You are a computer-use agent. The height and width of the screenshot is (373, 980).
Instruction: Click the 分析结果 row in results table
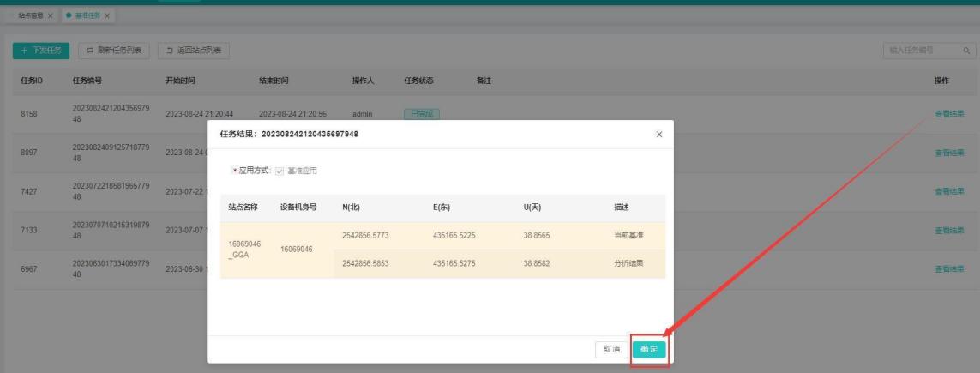pos(497,263)
